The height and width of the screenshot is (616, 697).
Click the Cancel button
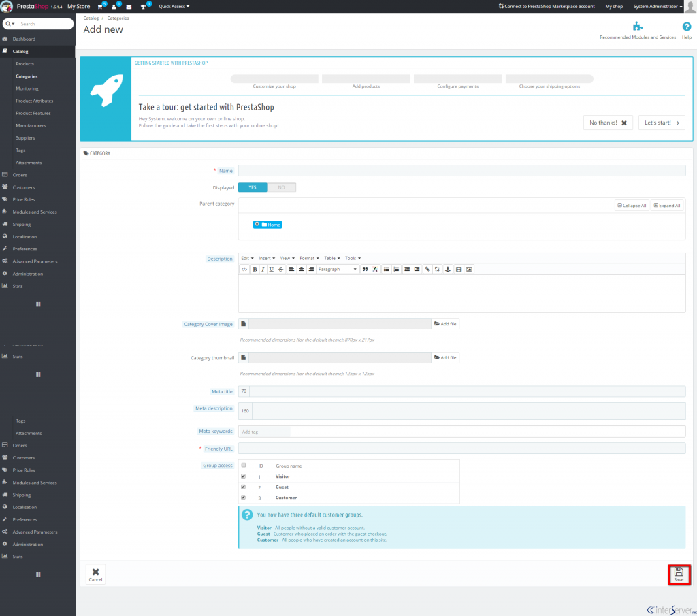[95, 574]
